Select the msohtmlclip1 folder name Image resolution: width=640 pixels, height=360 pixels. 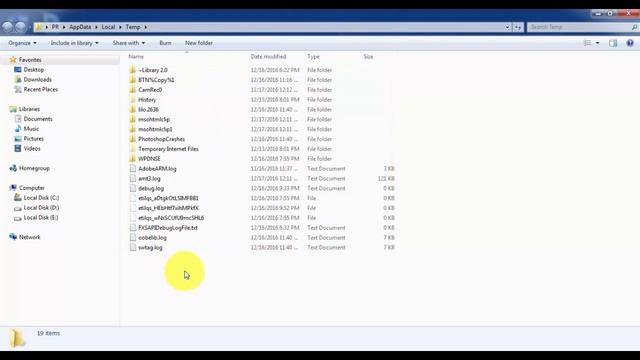[155, 129]
